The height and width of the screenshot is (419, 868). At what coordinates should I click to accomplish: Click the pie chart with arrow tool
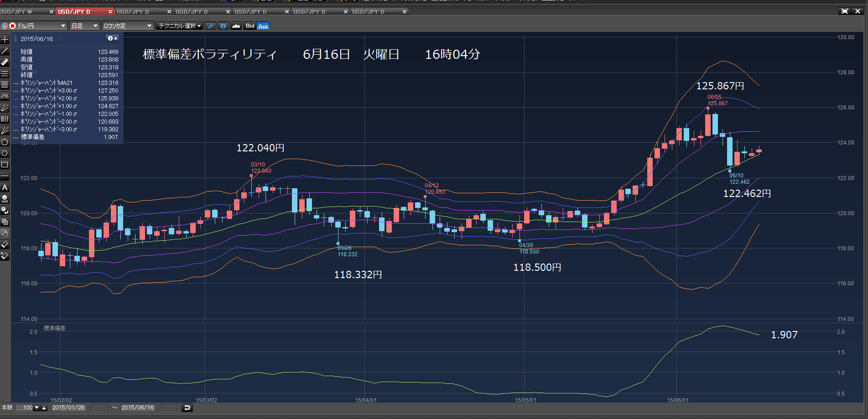pos(5,210)
